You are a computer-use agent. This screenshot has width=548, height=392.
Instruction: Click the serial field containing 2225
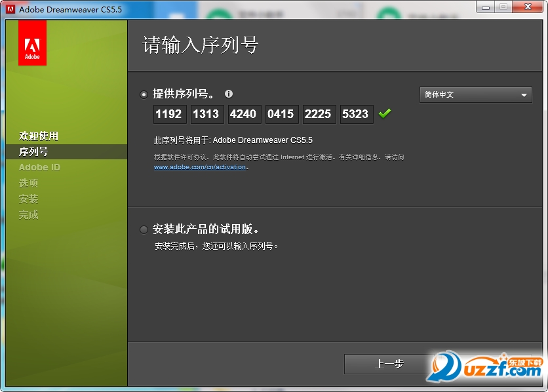tap(319, 114)
